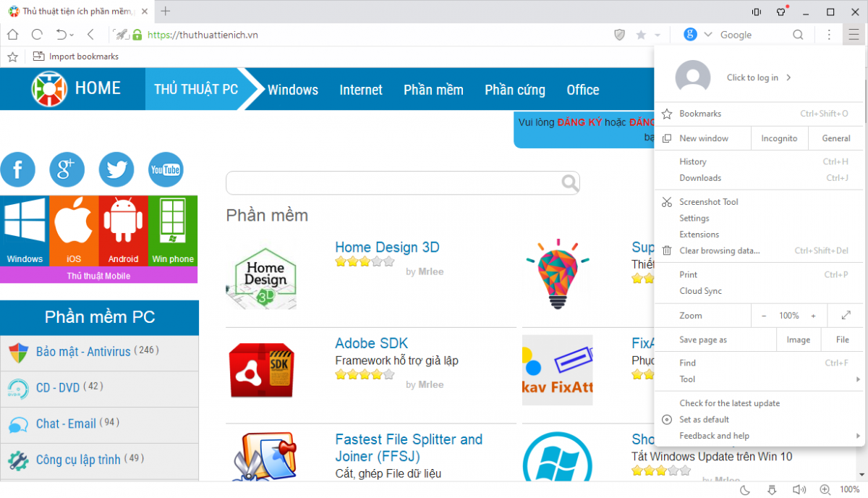Image resolution: width=868 pixels, height=498 pixels.
Task: Open the search engine dropdown chevron
Action: [708, 35]
